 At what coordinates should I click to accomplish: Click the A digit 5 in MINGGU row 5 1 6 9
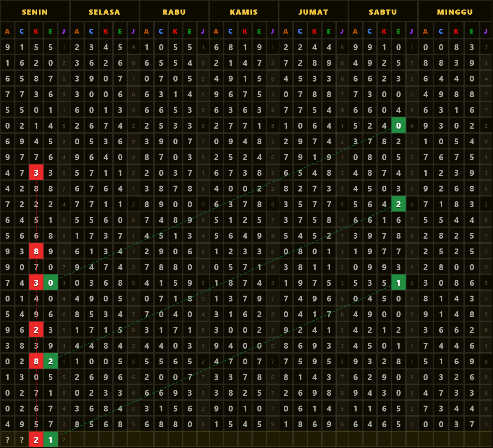425,361
